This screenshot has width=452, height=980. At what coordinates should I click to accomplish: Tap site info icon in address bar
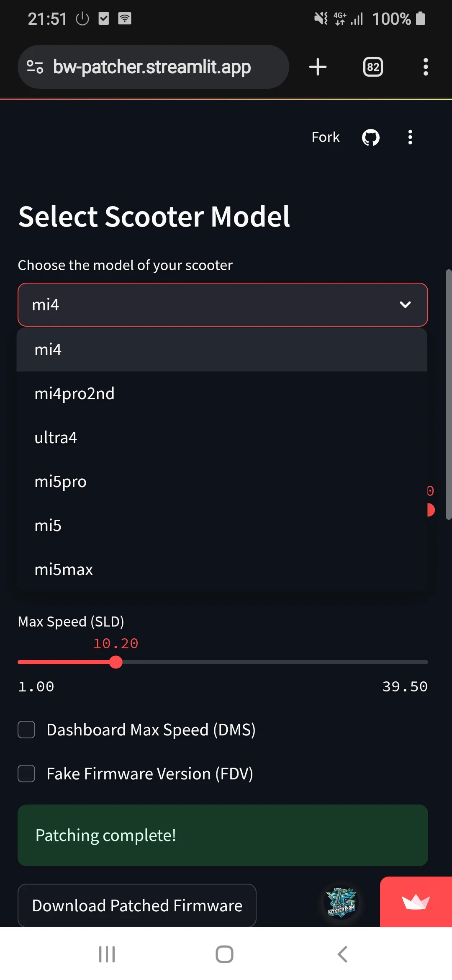coord(35,67)
